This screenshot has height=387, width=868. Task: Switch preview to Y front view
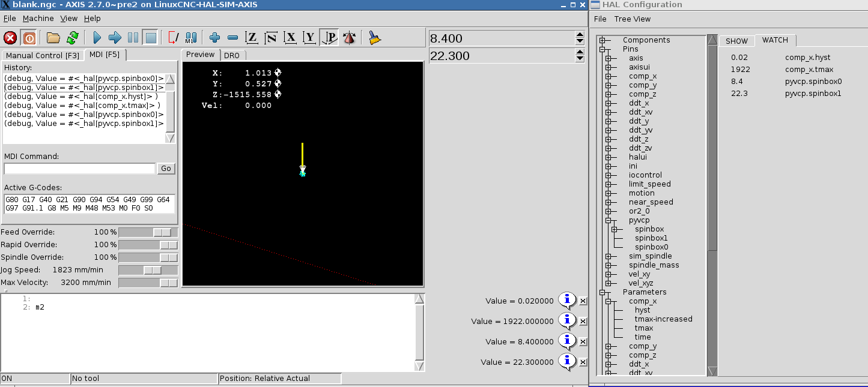point(310,38)
